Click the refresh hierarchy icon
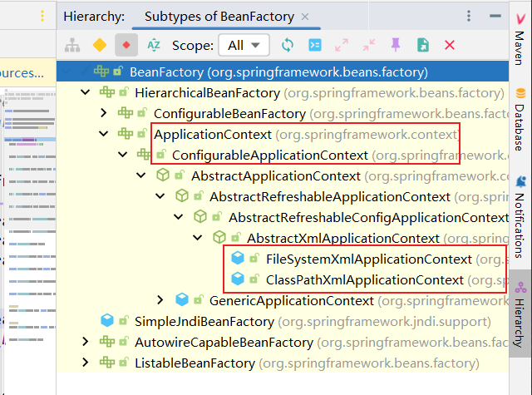Viewport: 532px width, 395px height. pyautogui.click(x=288, y=45)
